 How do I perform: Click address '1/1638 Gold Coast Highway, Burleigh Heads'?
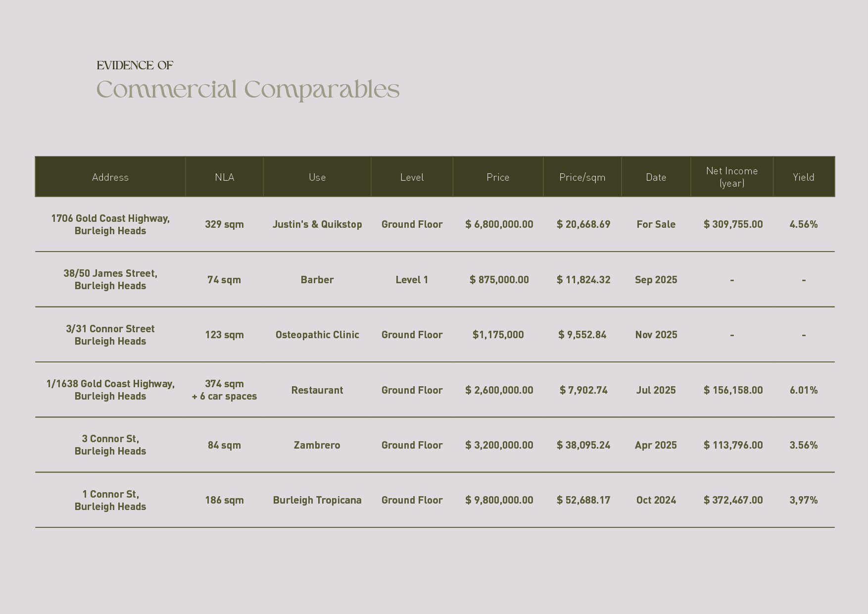110,390
